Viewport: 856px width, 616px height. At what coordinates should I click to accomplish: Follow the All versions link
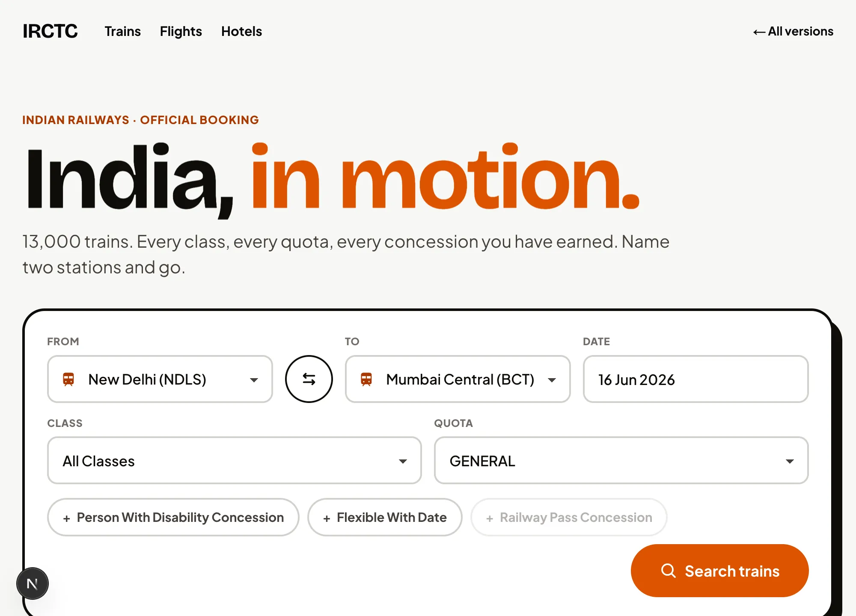click(793, 31)
